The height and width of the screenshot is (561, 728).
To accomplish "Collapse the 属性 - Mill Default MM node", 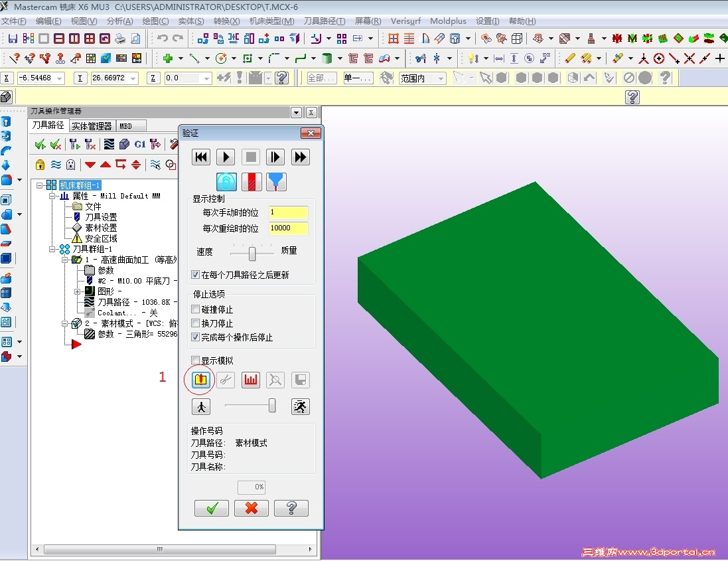I will [52, 196].
